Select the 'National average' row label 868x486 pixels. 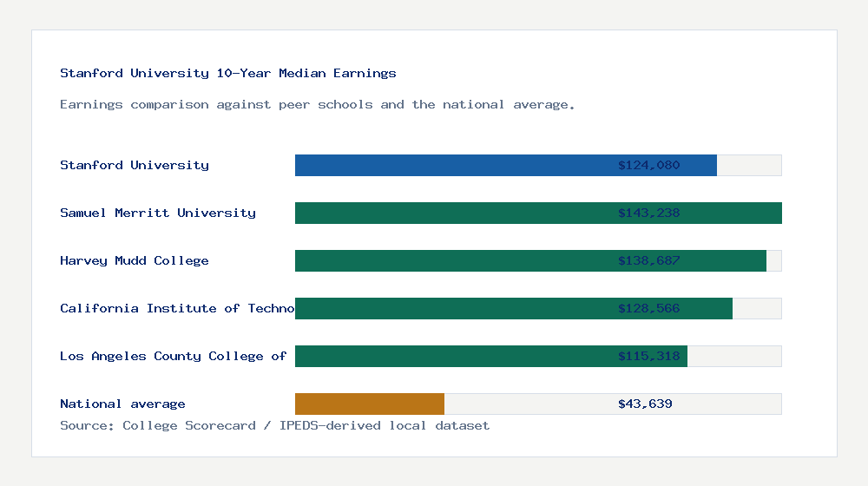pos(122,404)
